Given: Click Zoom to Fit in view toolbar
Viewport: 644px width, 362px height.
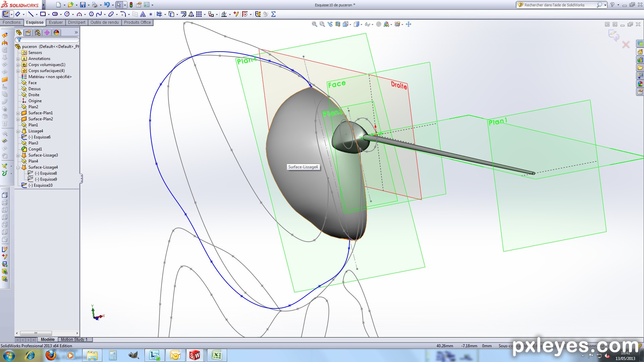Looking at the screenshot, I should pyautogui.click(x=314, y=24).
